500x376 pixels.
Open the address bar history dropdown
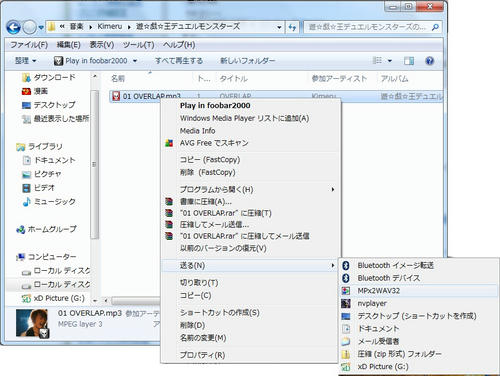[x=279, y=27]
